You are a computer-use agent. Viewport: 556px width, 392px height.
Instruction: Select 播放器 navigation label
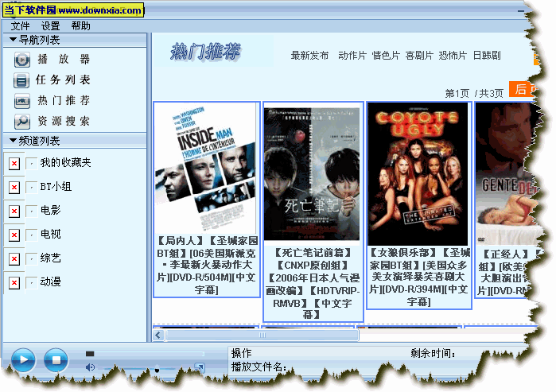pyautogui.click(x=64, y=59)
